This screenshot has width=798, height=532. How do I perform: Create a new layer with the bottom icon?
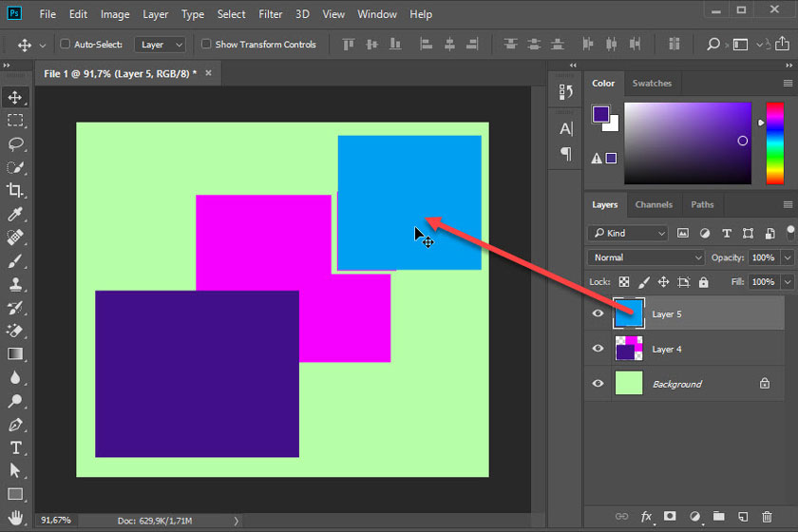pyautogui.click(x=743, y=517)
